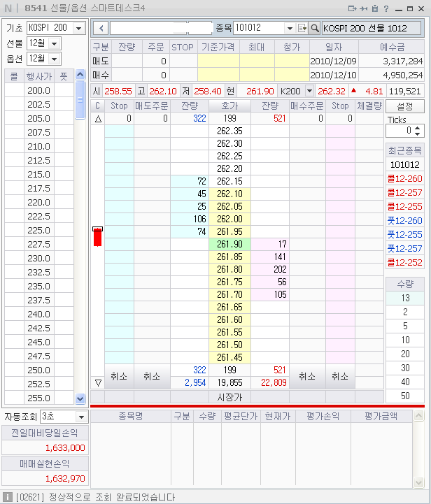Open the 옵션 month dropdown
The height and width of the screenshot is (504, 431).
point(55,59)
